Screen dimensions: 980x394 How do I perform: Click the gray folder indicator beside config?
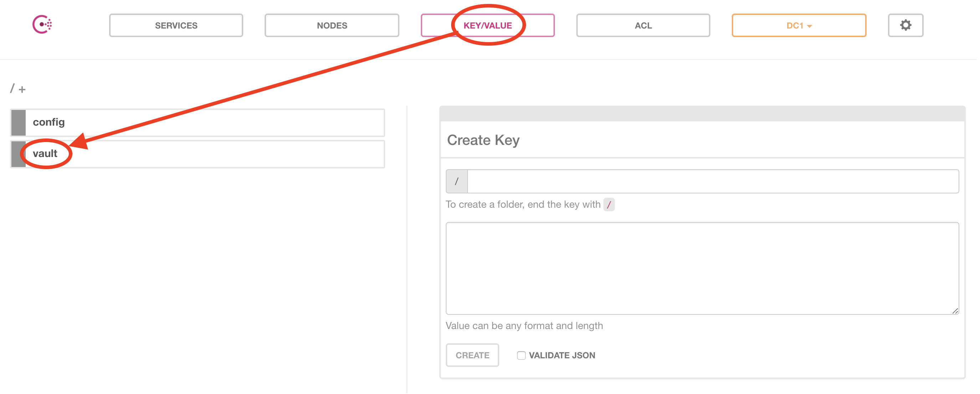point(18,122)
